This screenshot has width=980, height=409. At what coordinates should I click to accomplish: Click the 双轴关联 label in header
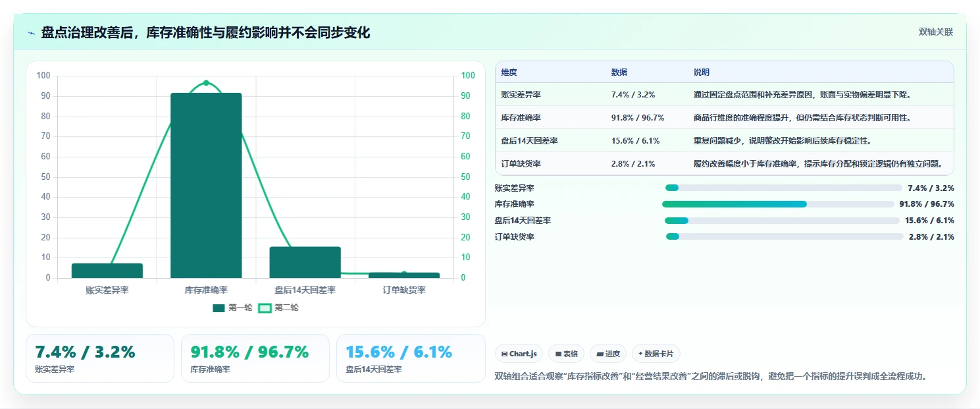(x=935, y=32)
